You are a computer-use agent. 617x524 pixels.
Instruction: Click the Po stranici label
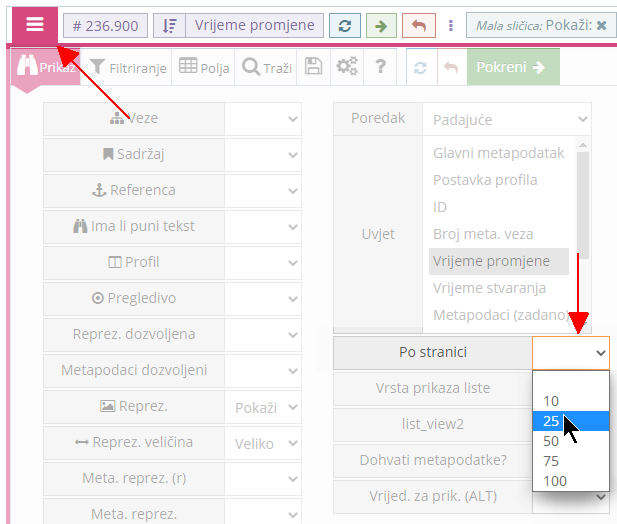point(433,352)
